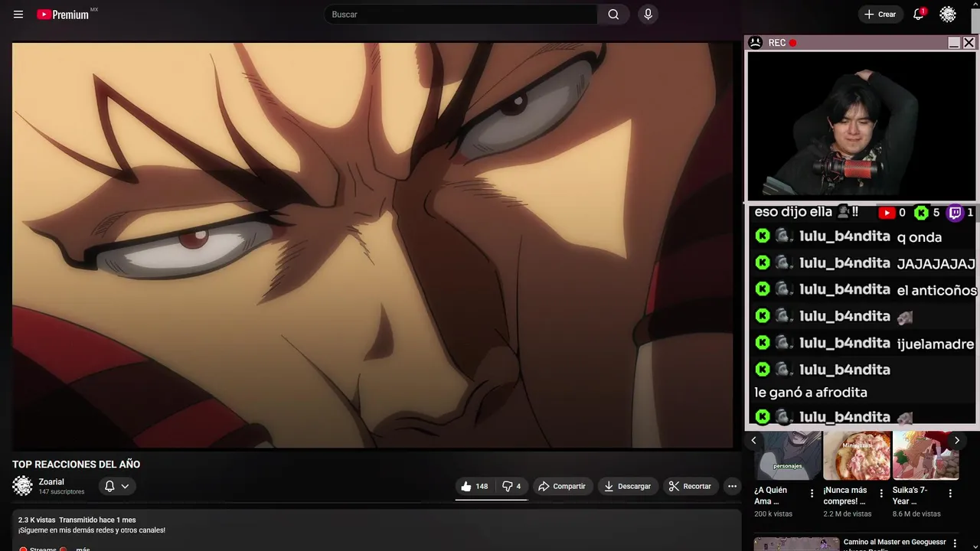
Task: Expand the description via más
Action: pyautogui.click(x=83, y=549)
